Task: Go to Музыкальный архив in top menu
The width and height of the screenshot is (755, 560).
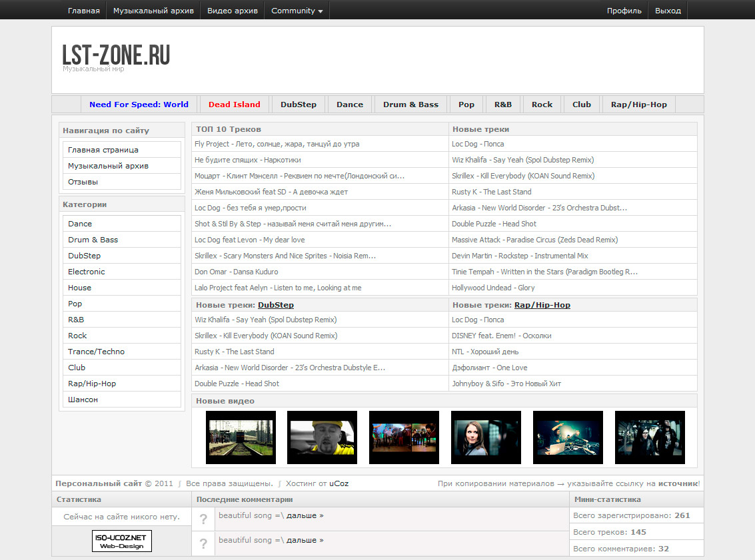Action: [x=153, y=11]
